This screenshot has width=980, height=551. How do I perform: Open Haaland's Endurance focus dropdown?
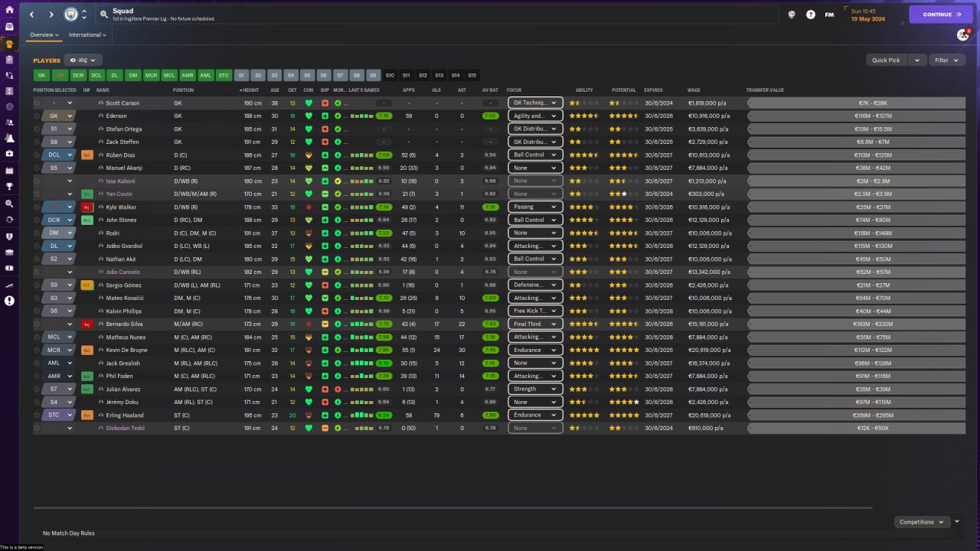click(x=535, y=416)
